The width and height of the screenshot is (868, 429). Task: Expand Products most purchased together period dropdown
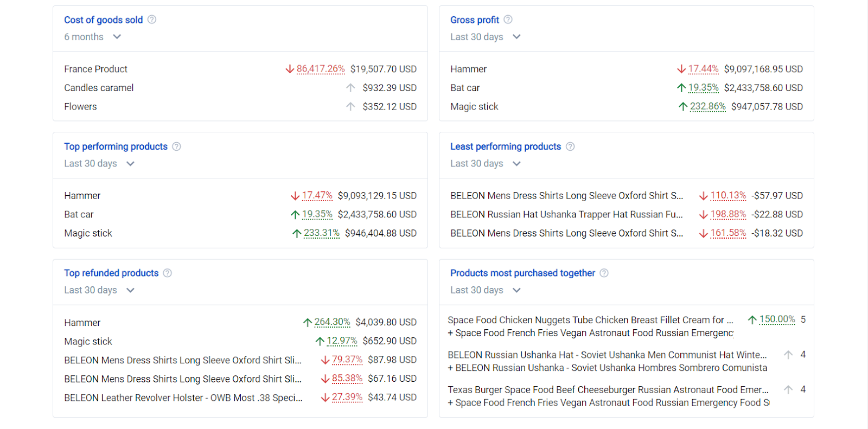click(x=485, y=290)
